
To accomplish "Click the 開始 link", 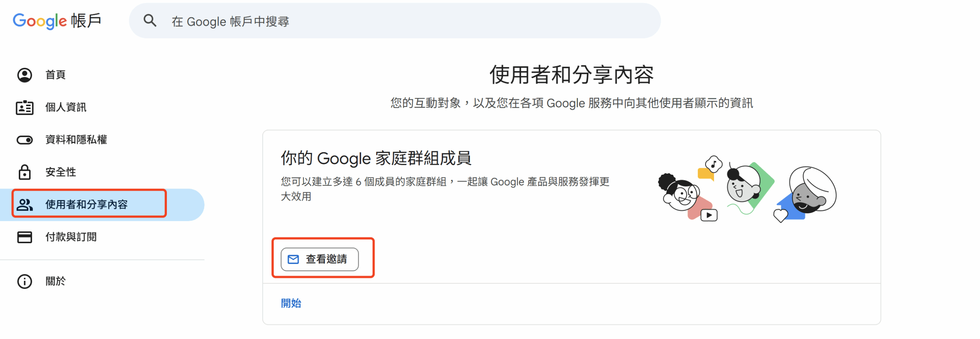I will [291, 303].
